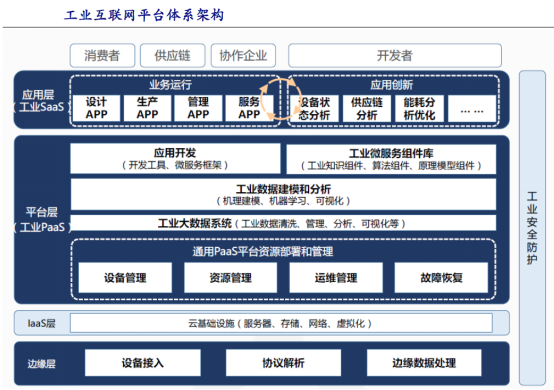Click the 设备状态分析 block

coord(314,109)
